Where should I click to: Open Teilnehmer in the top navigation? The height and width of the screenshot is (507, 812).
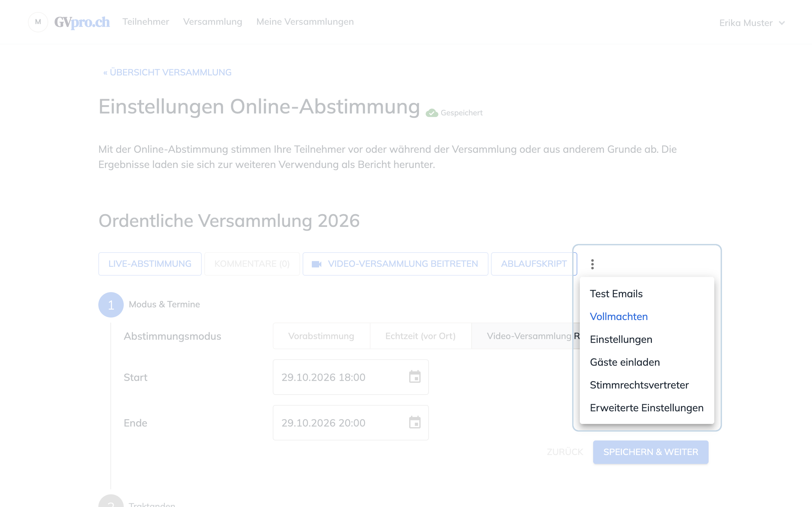pyautogui.click(x=146, y=22)
